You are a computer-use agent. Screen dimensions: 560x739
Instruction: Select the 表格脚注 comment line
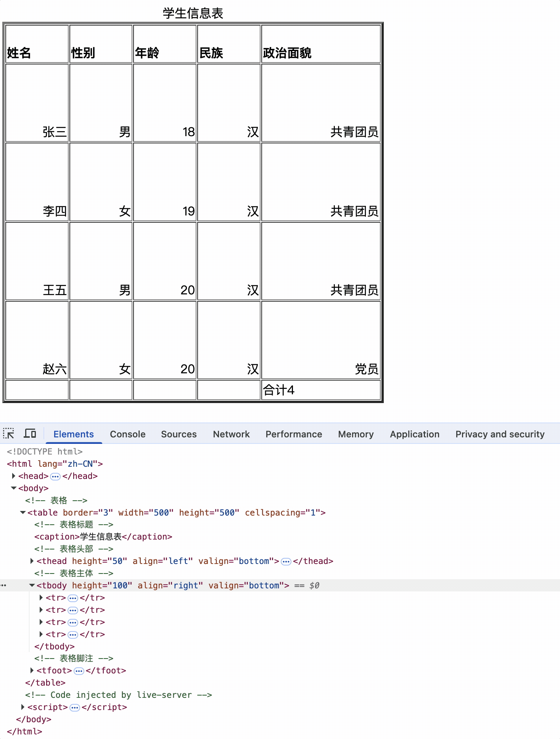tap(74, 658)
